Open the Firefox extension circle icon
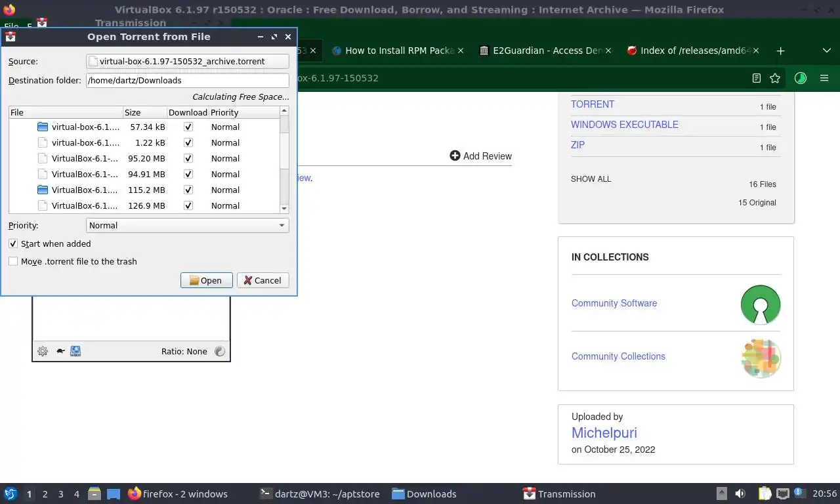The width and height of the screenshot is (840, 504). pyautogui.click(x=800, y=78)
